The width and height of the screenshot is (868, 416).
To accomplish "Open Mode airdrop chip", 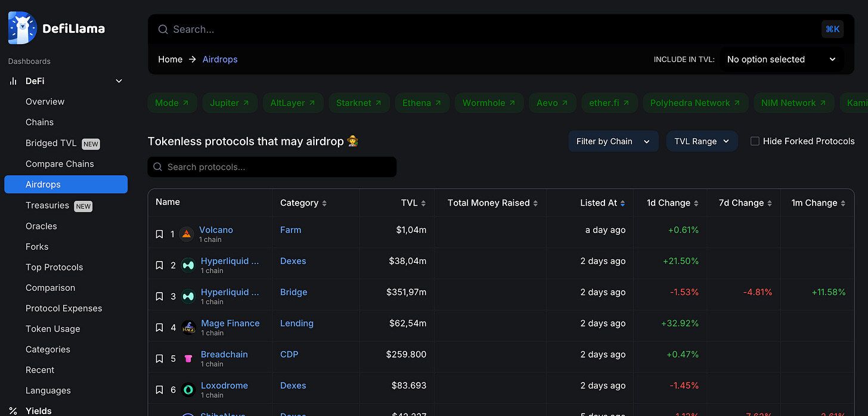I will point(172,103).
